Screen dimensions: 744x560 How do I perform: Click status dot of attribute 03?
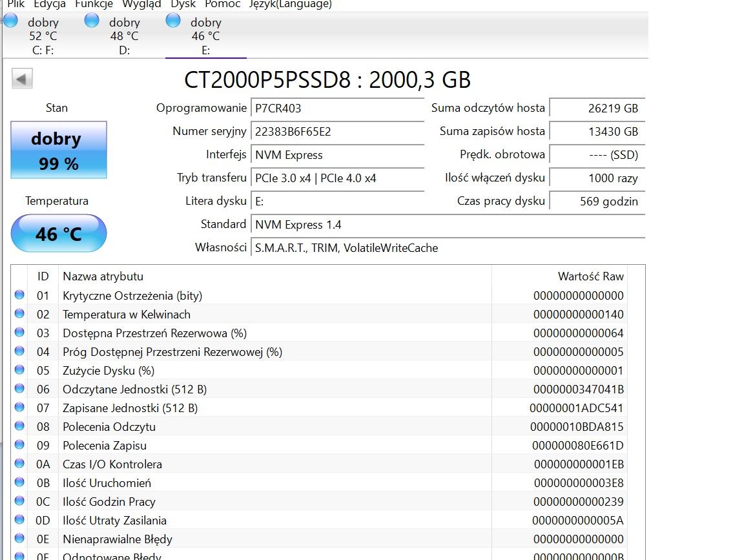pos(19,332)
